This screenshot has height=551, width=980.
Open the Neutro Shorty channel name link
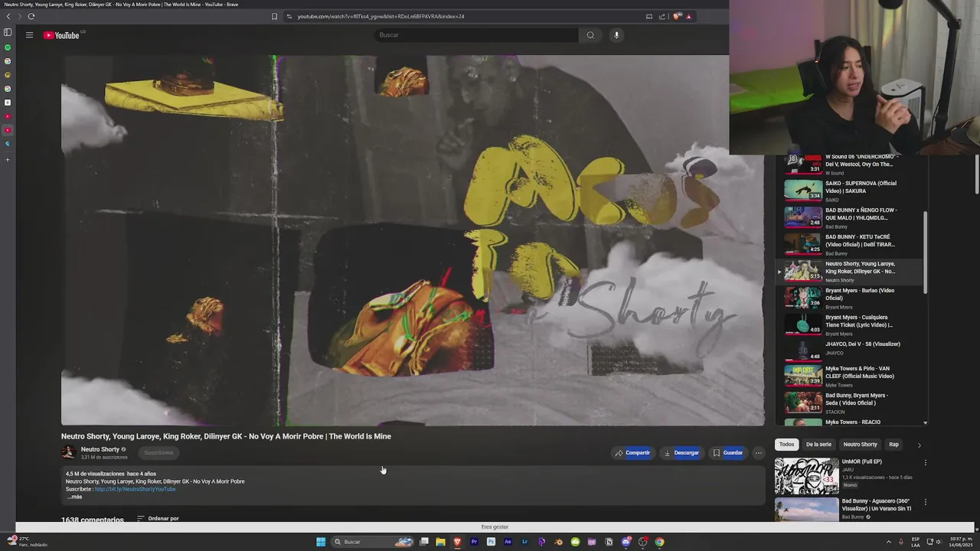pos(100,449)
